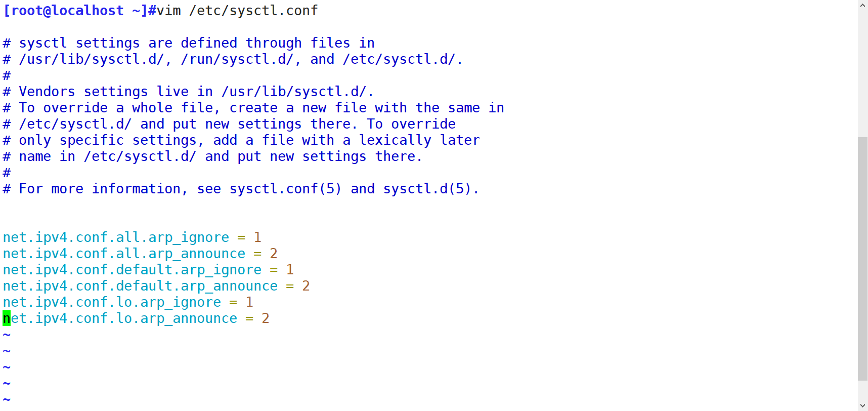This screenshot has height=411, width=868.
Task: Place cursor on net.ipv4.conf.all.arp_ignore setting
Action: 115,237
